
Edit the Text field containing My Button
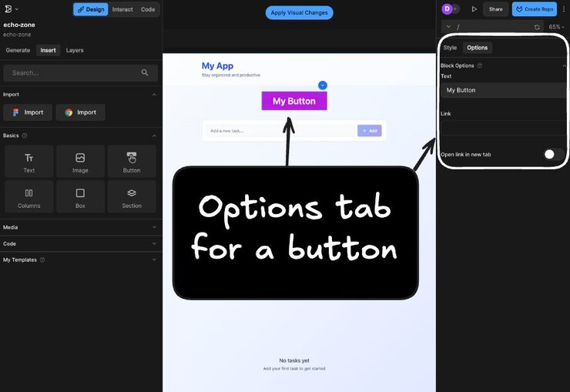pyautogui.click(x=504, y=90)
